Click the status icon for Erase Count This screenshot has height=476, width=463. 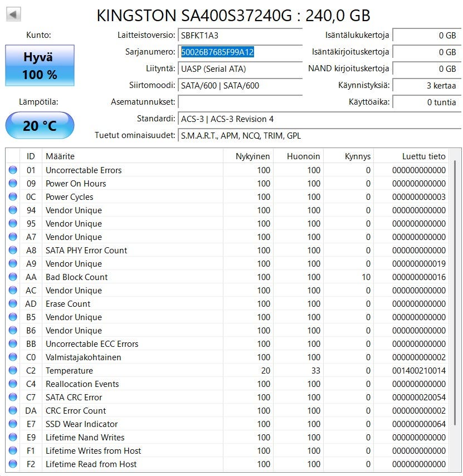click(13, 303)
